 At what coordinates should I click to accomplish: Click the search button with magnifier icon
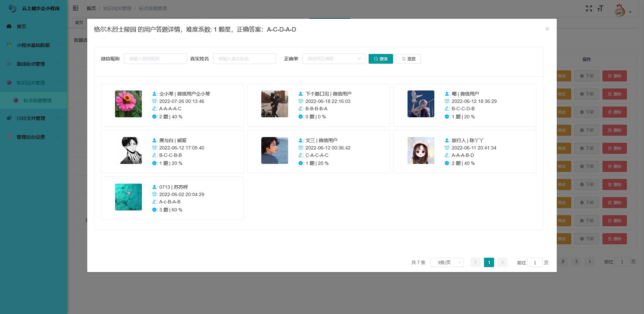coord(380,59)
